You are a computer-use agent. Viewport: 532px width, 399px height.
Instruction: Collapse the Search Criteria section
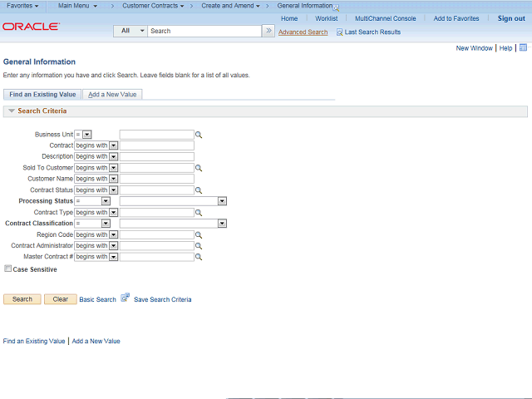click(x=12, y=111)
